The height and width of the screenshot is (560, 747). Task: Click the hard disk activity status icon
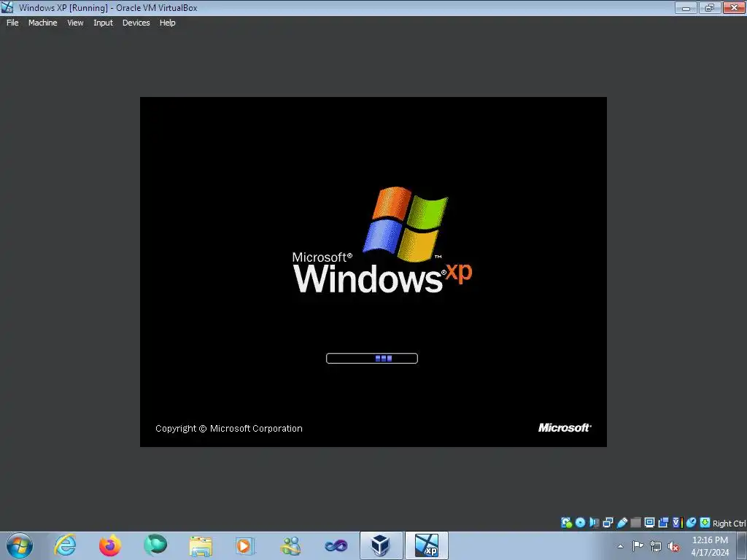(566, 523)
